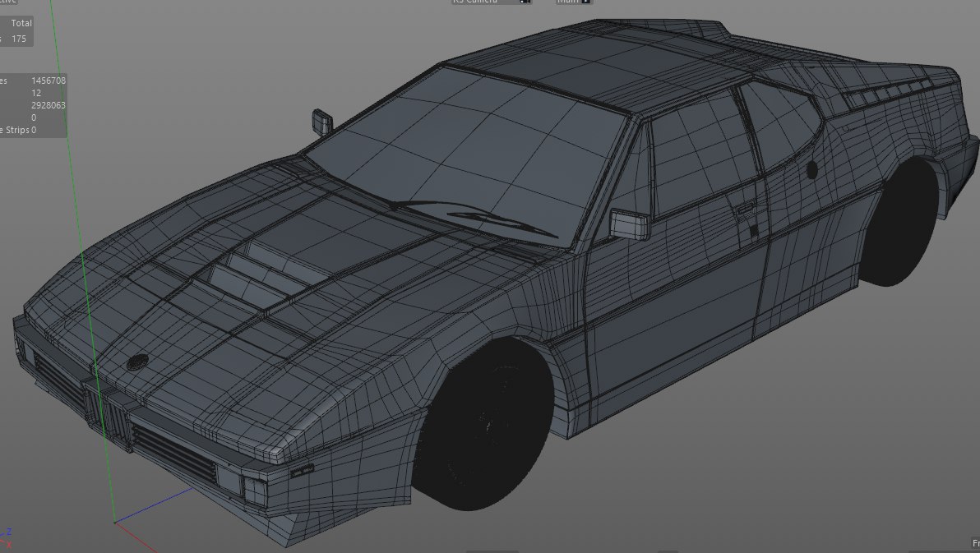Image resolution: width=980 pixels, height=553 pixels.
Task: Click the "Total" header in the viewport HUD
Action: [21, 23]
